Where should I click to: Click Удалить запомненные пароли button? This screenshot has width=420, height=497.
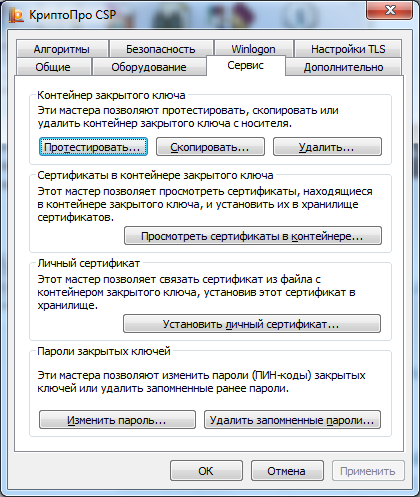point(292,420)
